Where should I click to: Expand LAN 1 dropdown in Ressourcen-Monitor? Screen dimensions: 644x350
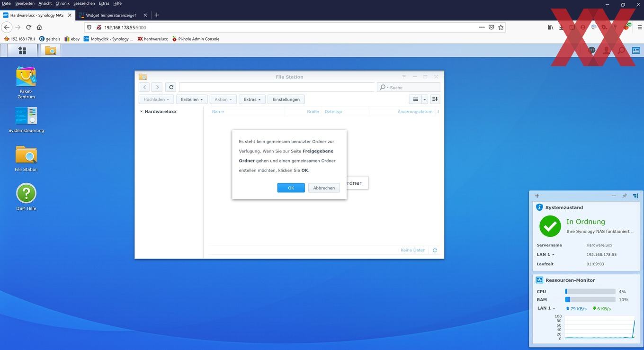click(x=554, y=308)
